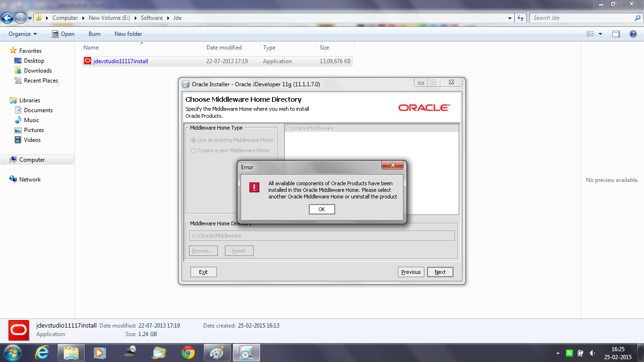Select Favorites in the navigation pane
The image size is (644, 362).
click(30, 51)
